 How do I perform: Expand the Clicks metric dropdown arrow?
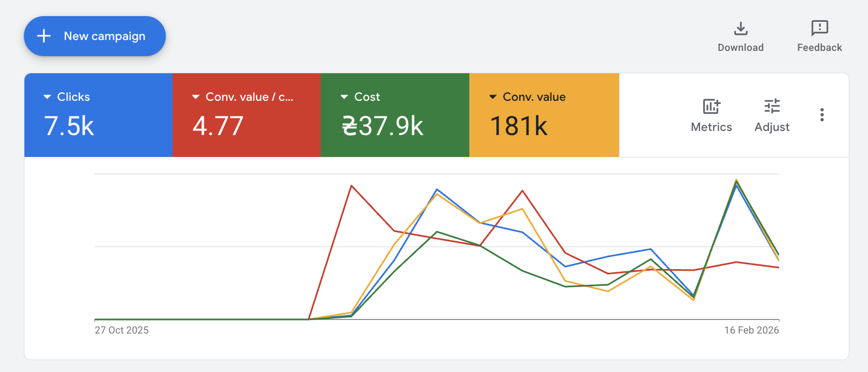pyautogui.click(x=47, y=97)
